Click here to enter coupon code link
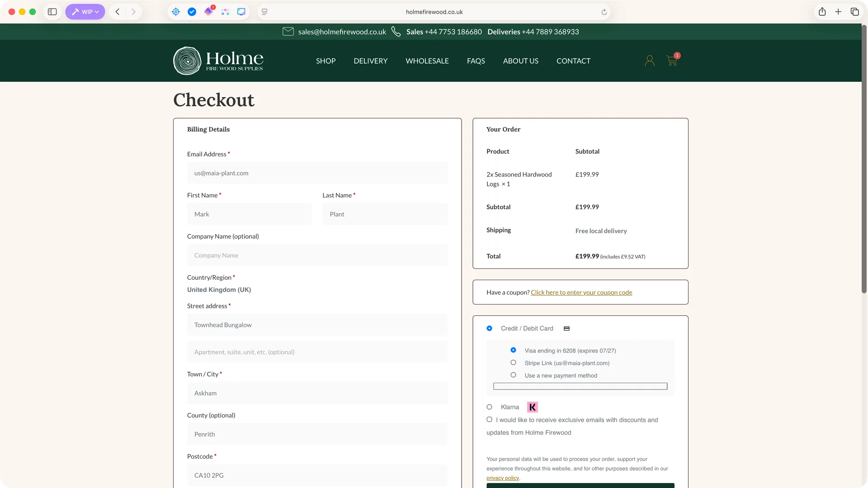The height and width of the screenshot is (488, 868). tap(581, 292)
